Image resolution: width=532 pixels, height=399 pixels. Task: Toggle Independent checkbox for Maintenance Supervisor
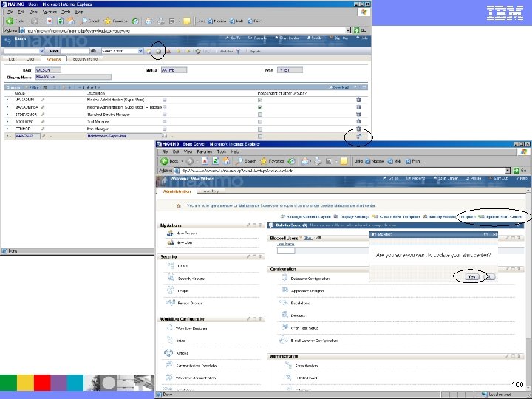[x=260, y=137]
